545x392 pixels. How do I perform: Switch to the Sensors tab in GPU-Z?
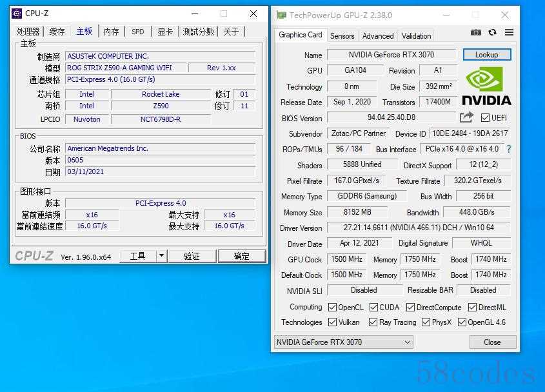342,36
